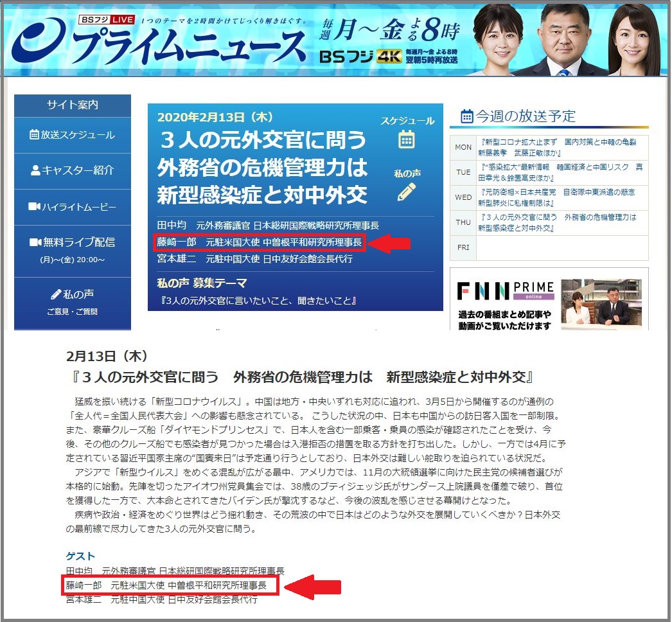Click 私の声 pencil icon in blue panel
The height and width of the screenshot is (622, 672).
(x=406, y=191)
